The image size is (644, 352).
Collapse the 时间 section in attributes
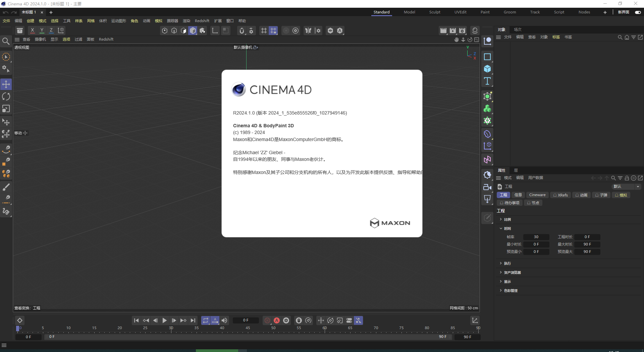click(507, 228)
